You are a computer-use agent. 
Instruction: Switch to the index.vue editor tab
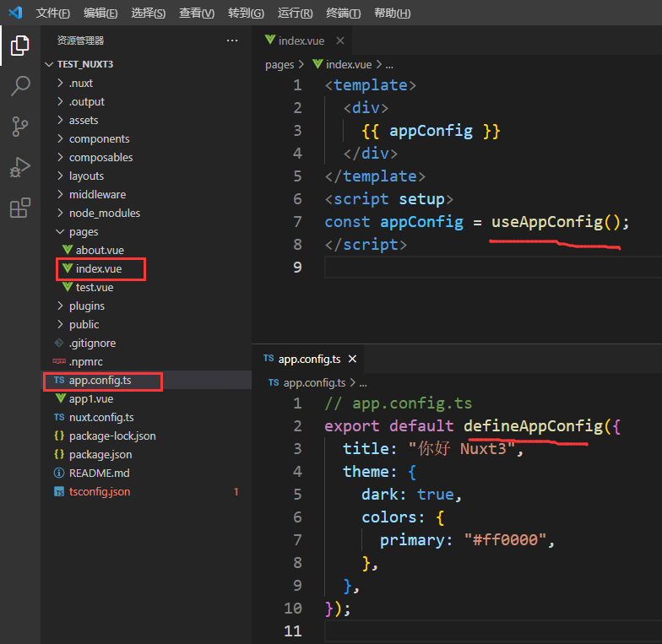301,41
